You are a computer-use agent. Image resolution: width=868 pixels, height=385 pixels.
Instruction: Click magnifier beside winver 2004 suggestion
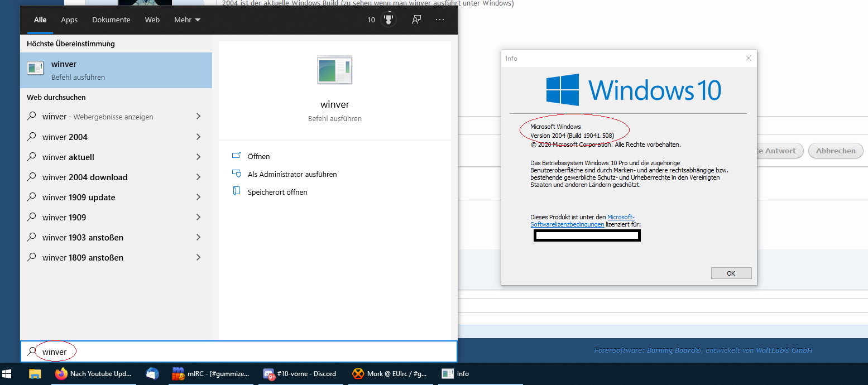pyautogui.click(x=32, y=137)
